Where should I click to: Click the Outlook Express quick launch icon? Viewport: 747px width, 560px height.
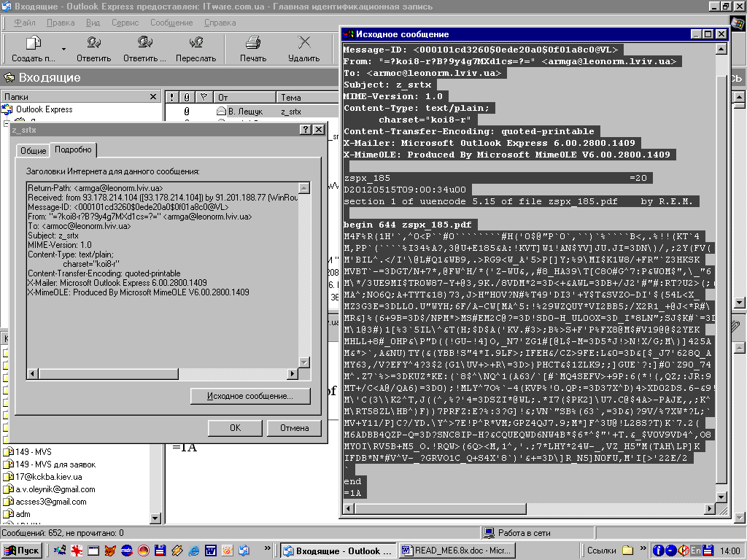tap(244, 551)
